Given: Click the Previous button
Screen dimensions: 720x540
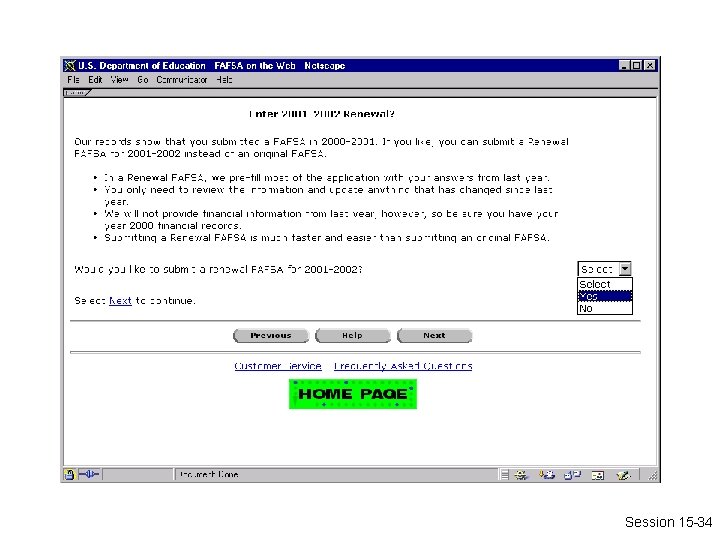Looking at the screenshot, I should [271, 336].
